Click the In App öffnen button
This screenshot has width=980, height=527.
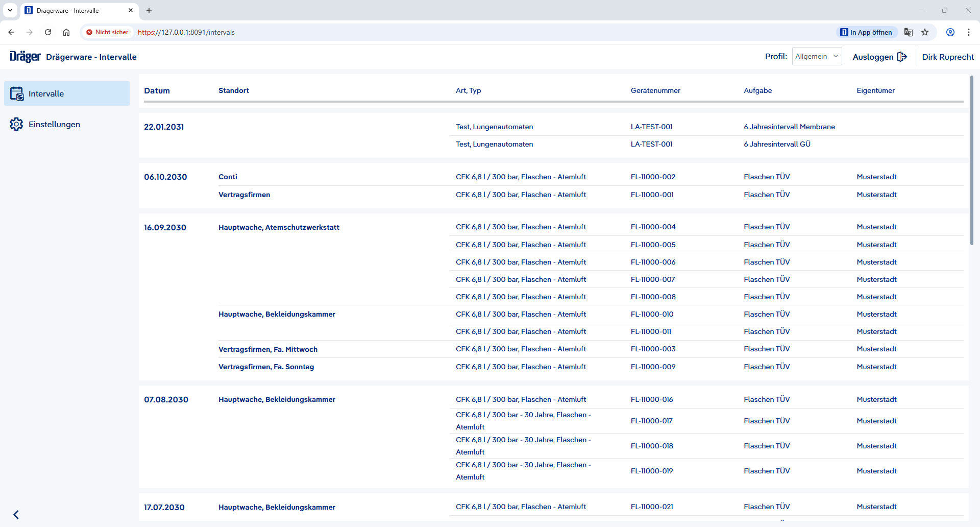(866, 32)
